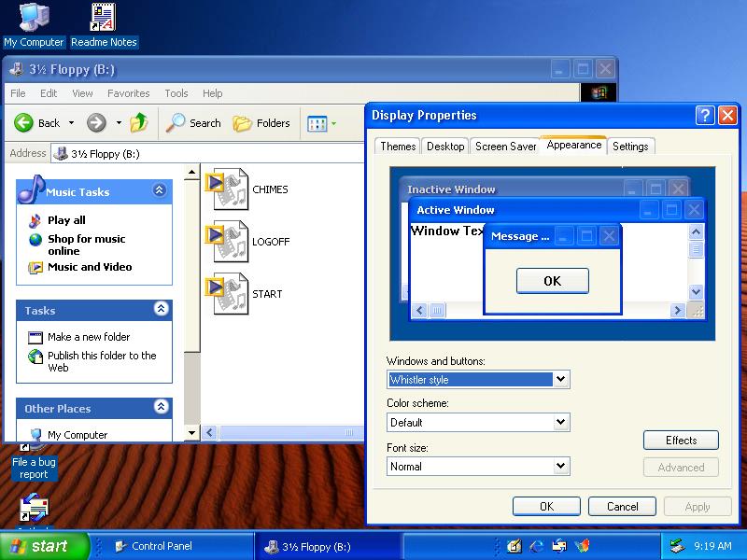The height and width of the screenshot is (560, 747).
Task: Click the system tray network icon
Action: pyautogui.click(x=677, y=546)
